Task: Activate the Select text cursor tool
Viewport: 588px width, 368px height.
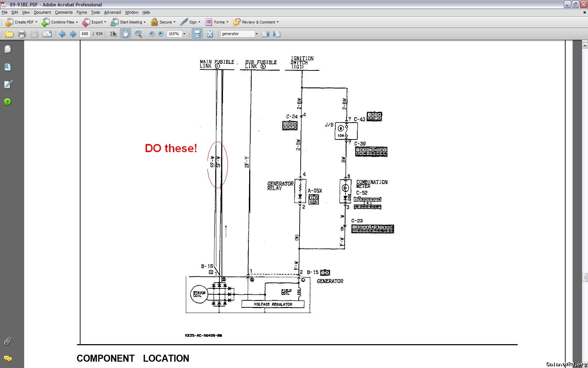Action: 113,34
